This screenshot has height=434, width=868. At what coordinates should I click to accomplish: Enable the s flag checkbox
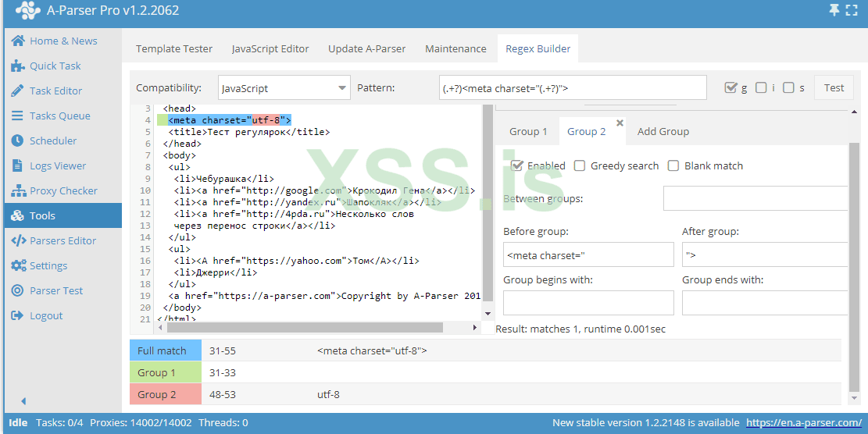click(789, 87)
